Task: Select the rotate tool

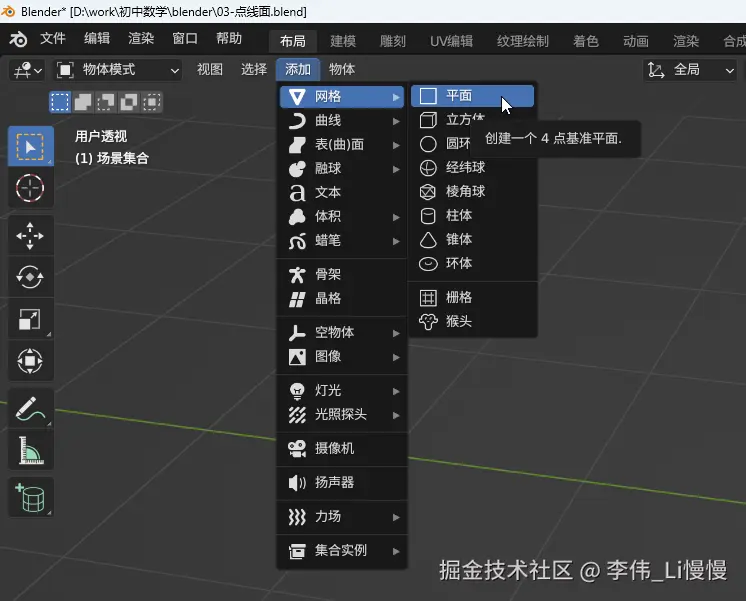Action: [30, 277]
